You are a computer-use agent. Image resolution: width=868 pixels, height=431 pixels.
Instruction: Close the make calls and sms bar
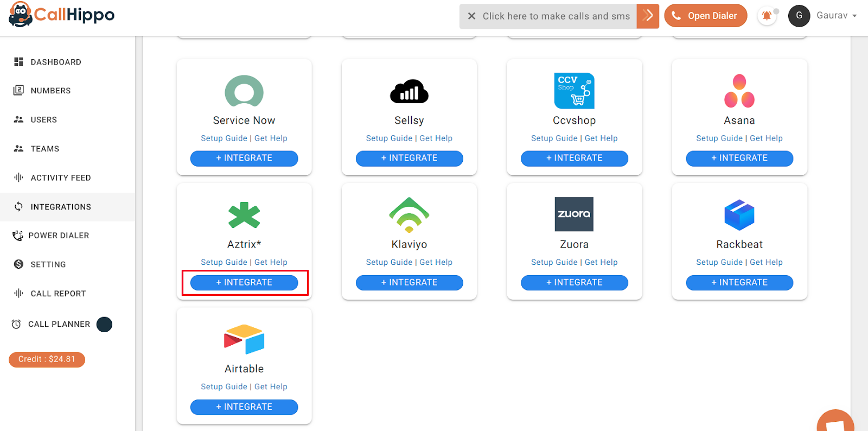tap(471, 16)
